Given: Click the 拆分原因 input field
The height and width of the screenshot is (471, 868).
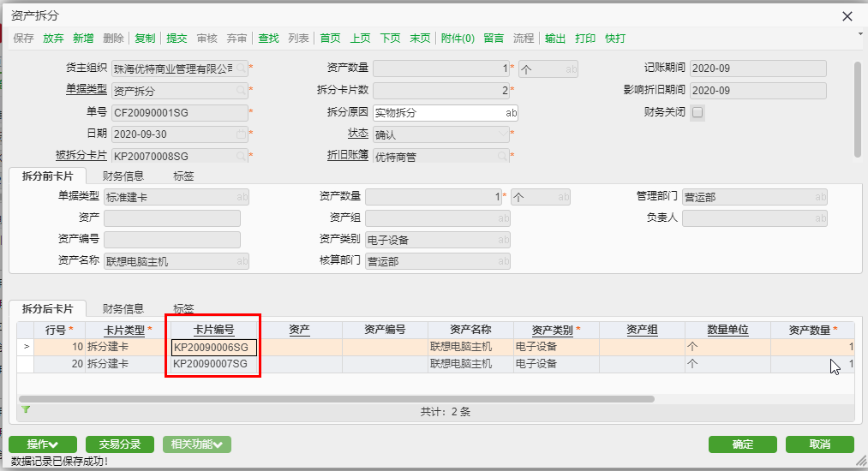Looking at the screenshot, I should pyautogui.click(x=437, y=112).
